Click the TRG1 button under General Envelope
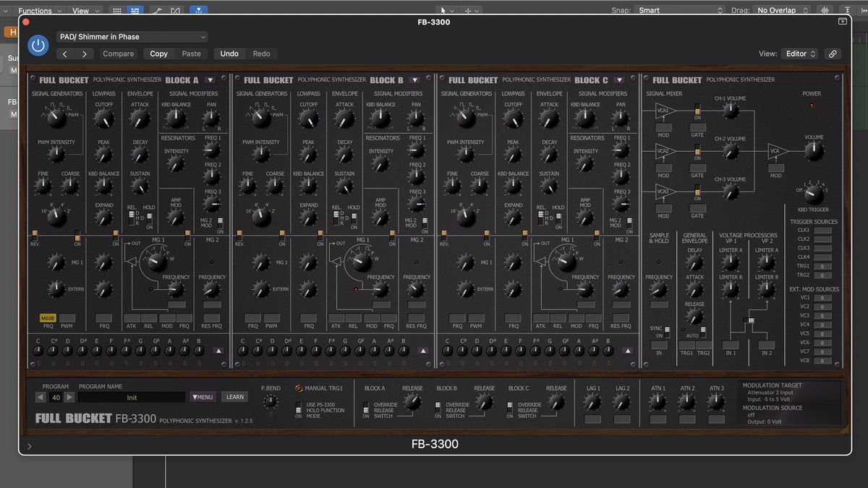The width and height of the screenshot is (868, 488). click(x=686, y=345)
